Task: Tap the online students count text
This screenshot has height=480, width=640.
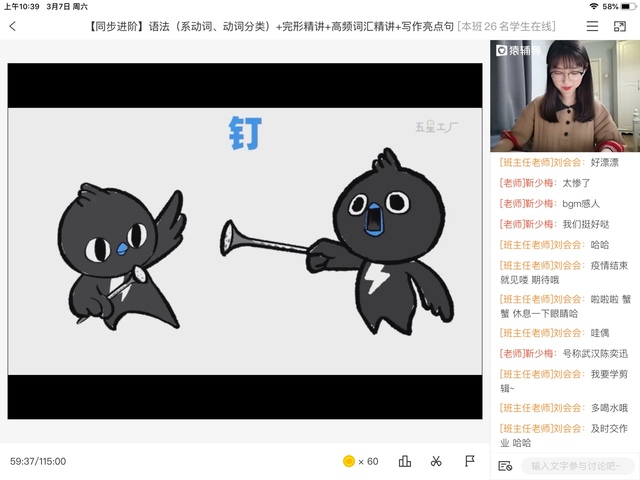Action: coord(506,27)
